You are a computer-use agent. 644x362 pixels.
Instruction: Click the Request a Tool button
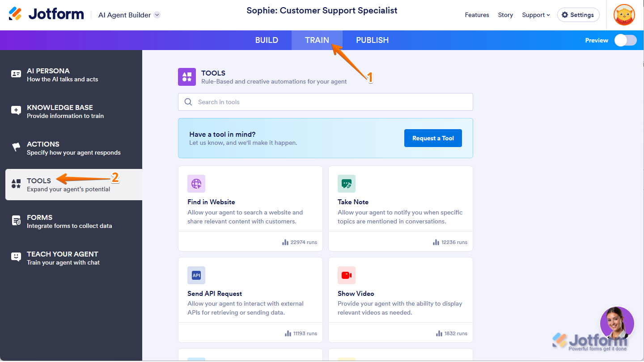(433, 138)
